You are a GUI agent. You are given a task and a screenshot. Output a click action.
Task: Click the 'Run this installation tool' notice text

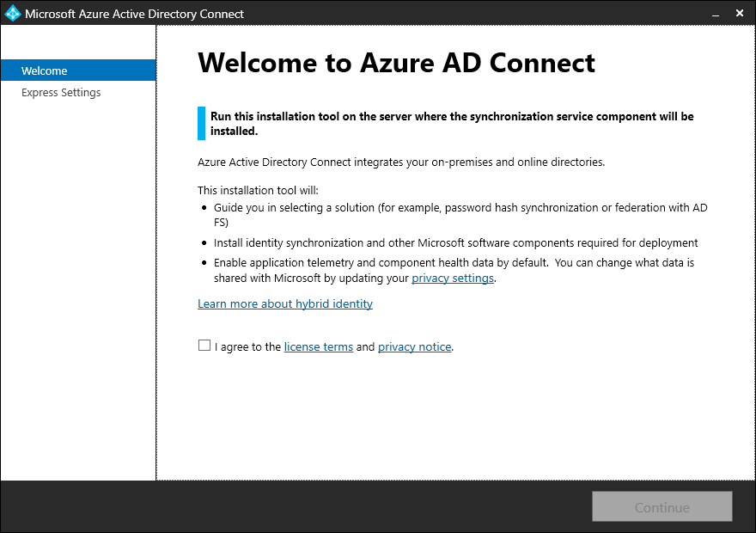[x=452, y=124]
